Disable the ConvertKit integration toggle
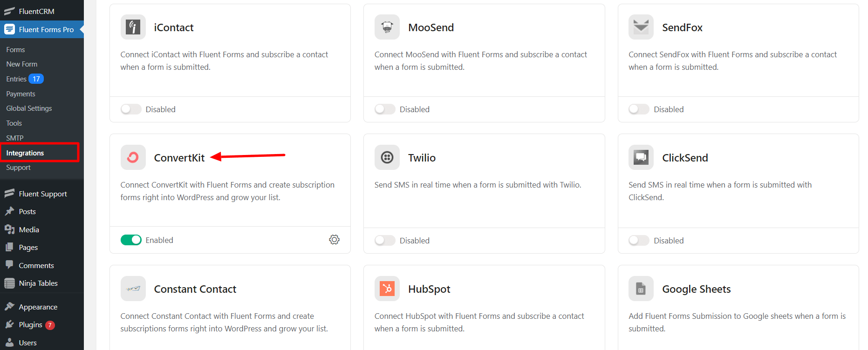 click(131, 240)
